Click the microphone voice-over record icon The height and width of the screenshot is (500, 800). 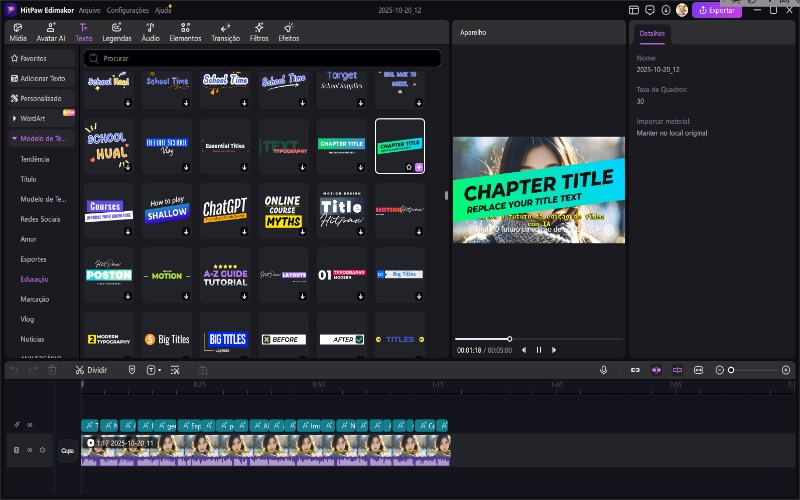click(x=603, y=370)
